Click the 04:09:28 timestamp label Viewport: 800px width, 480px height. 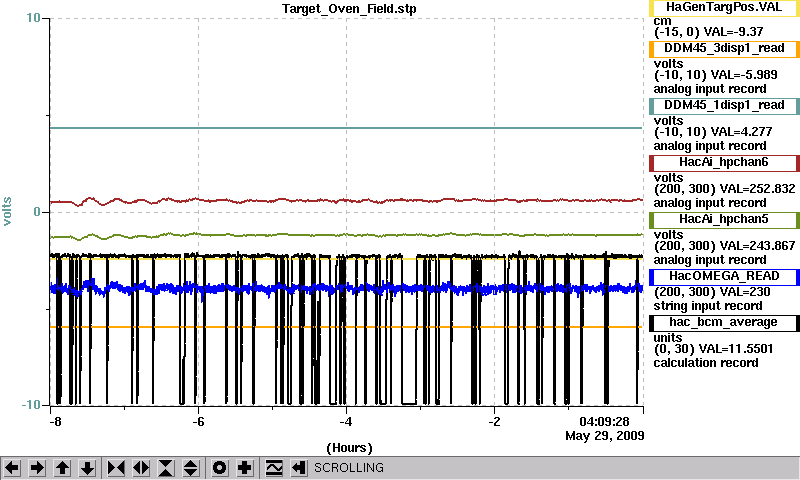604,422
